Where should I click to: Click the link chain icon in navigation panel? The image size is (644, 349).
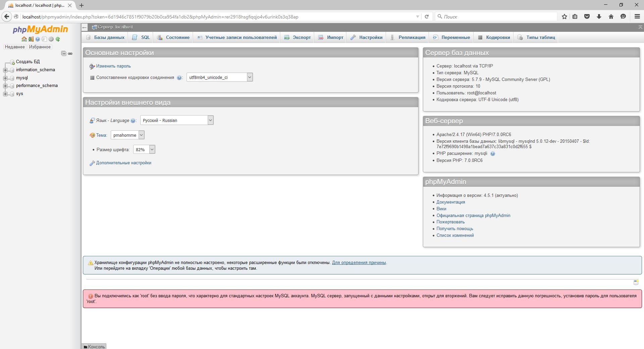click(x=70, y=53)
